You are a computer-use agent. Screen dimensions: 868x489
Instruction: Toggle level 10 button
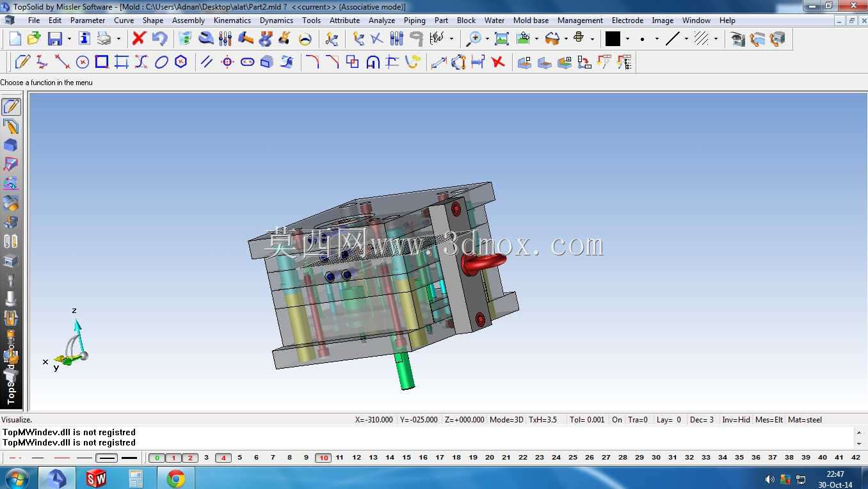click(323, 458)
